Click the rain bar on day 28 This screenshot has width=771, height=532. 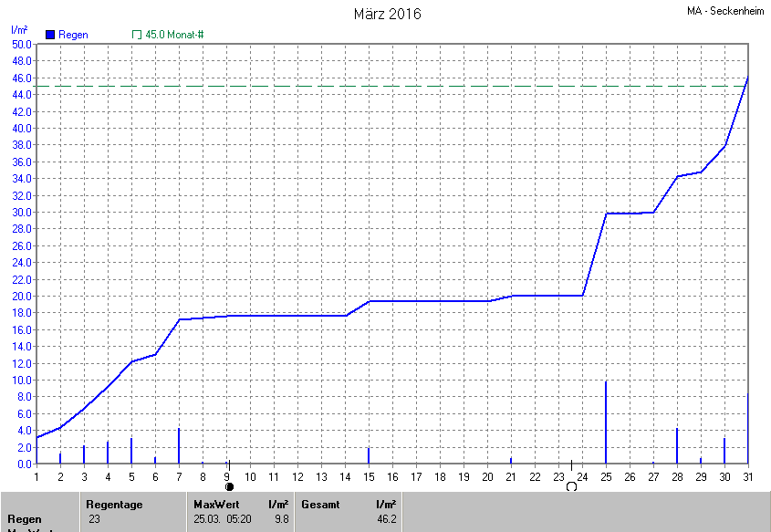point(677,446)
